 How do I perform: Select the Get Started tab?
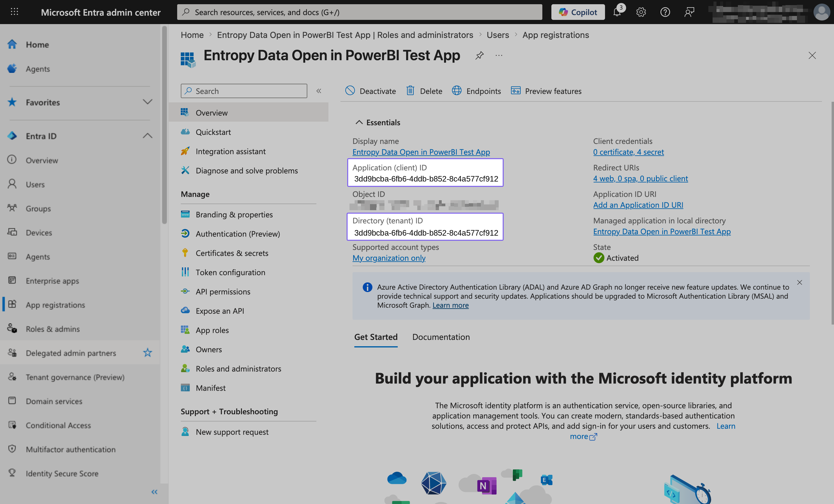click(x=376, y=337)
